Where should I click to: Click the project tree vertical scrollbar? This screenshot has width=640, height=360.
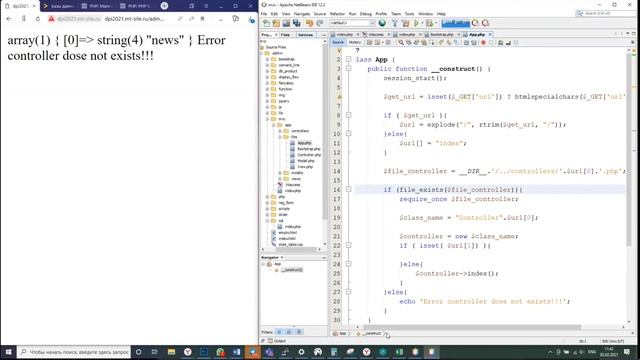tap(325, 131)
